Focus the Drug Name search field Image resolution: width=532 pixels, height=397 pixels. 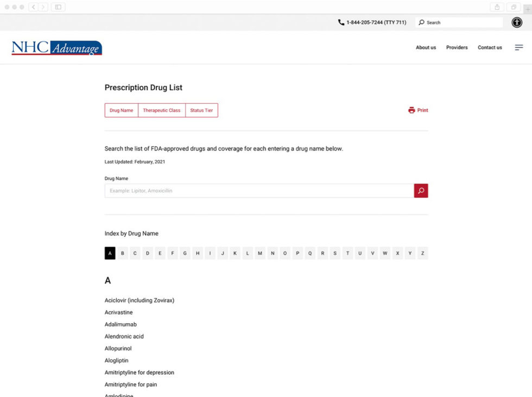tap(259, 191)
